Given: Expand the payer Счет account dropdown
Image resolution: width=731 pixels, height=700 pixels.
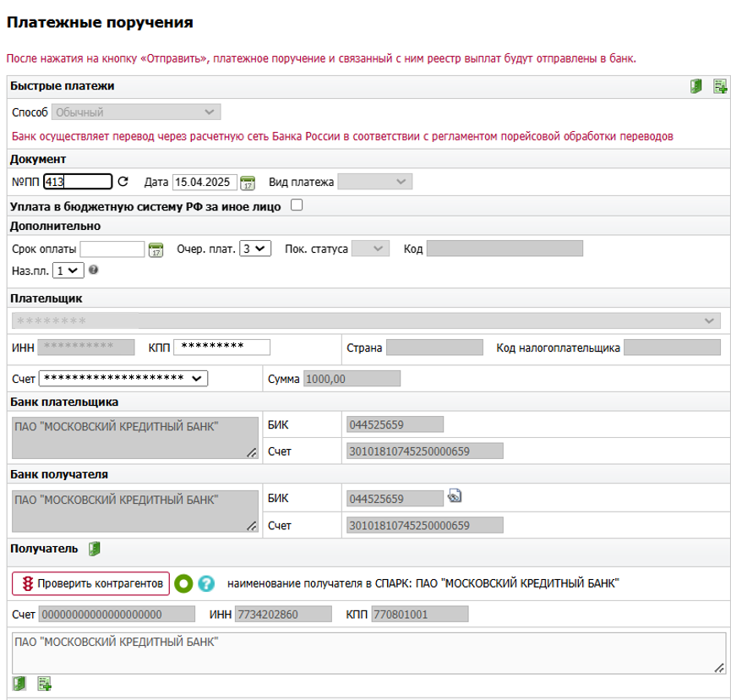Looking at the screenshot, I should coord(124,379).
